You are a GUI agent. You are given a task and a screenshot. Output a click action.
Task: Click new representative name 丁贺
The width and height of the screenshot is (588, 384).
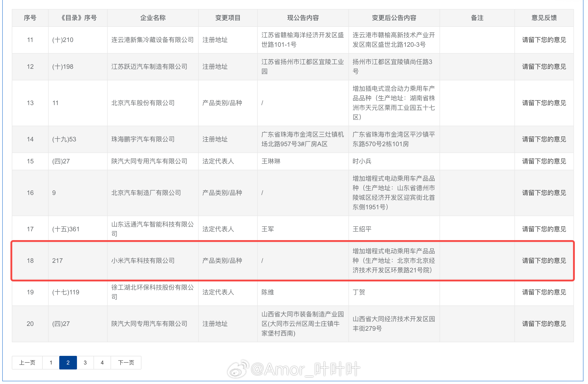[x=359, y=292]
